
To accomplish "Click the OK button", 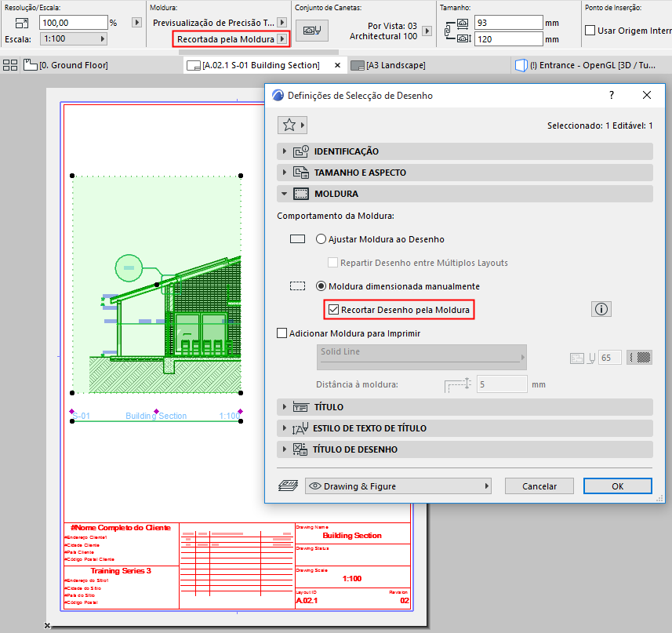I will (x=618, y=486).
